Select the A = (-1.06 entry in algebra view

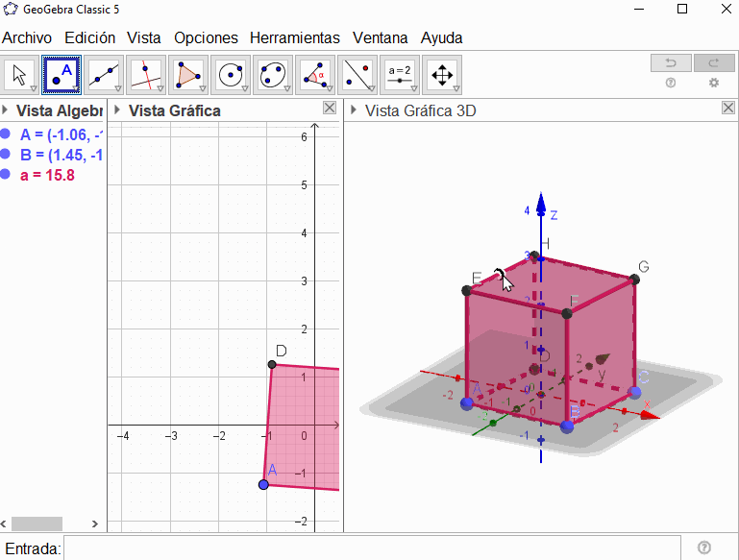[x=62, y=134]
